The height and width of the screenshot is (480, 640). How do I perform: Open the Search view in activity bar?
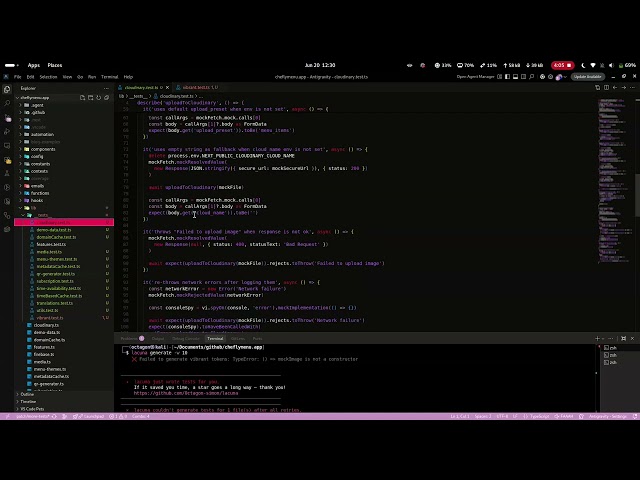7,103
